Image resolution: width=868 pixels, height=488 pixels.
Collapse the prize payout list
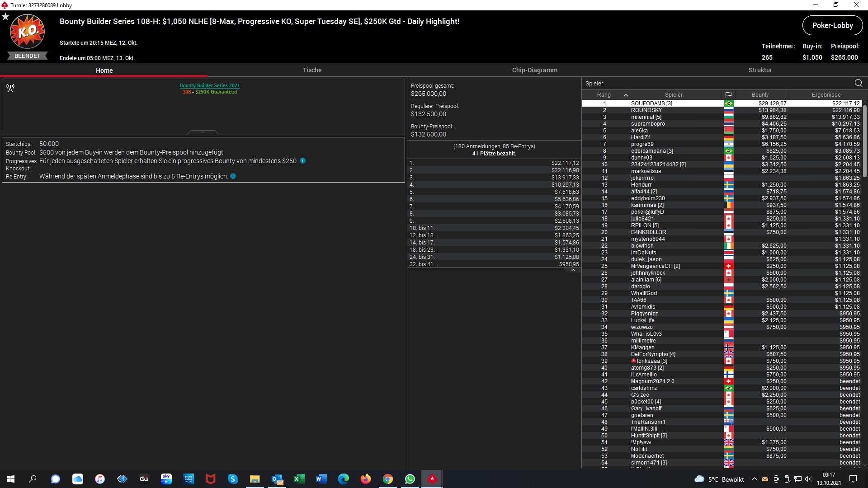tap(573, 270)
